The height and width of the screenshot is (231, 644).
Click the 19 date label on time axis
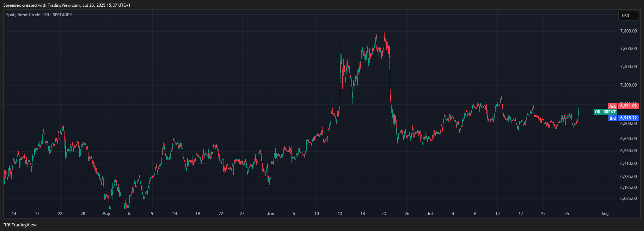pyautogui.click(x=198, y=214)
